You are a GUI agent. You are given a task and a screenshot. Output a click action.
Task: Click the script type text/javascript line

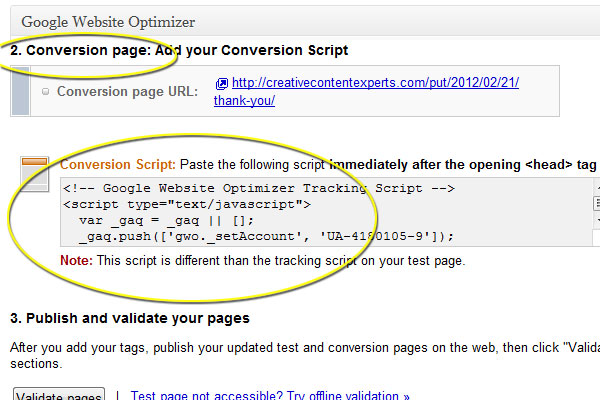pyautogui.click(x=187, y=204)
